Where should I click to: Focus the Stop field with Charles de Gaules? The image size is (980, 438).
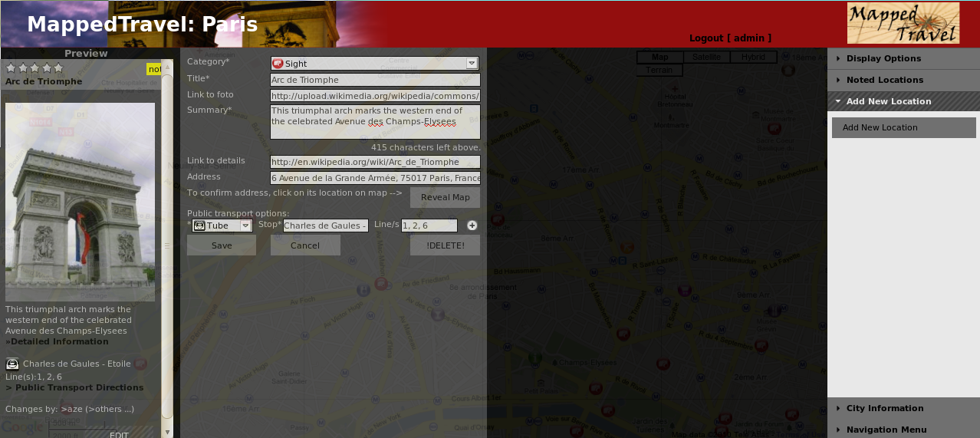click(x=326, y=226)
